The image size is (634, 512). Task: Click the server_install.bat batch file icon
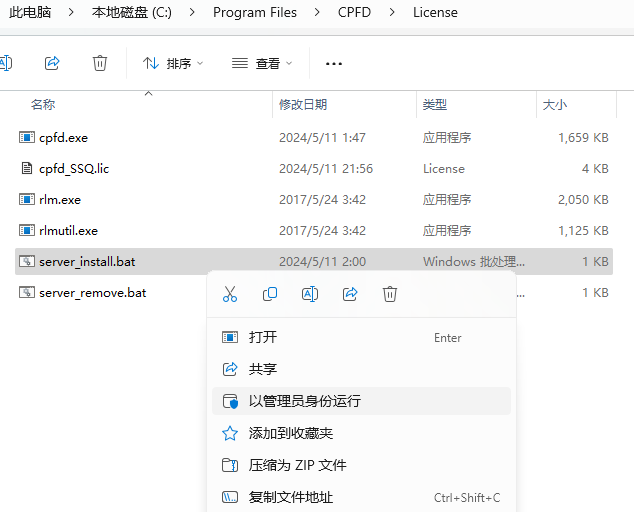pyautogui.click(x=27, y=261)
